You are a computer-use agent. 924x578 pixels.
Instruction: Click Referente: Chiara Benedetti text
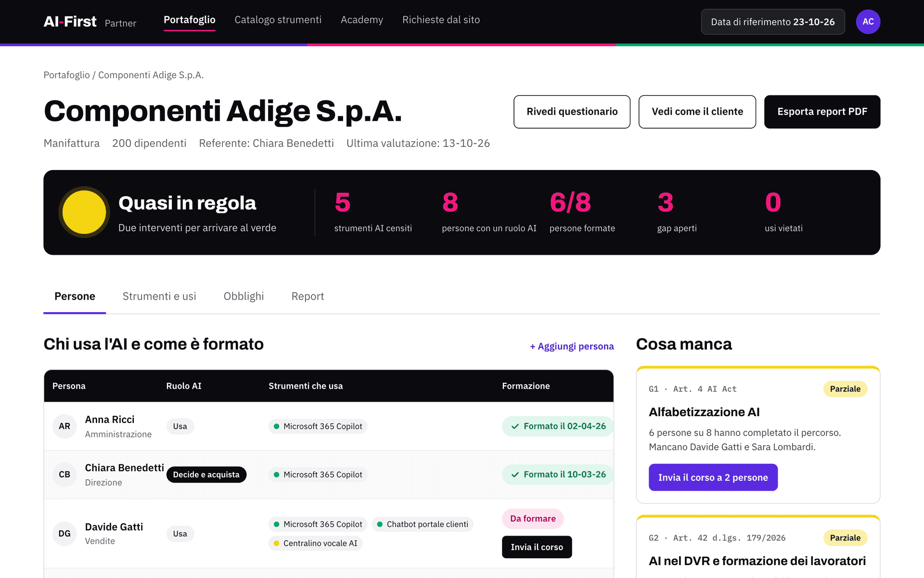tap(266, 143)
